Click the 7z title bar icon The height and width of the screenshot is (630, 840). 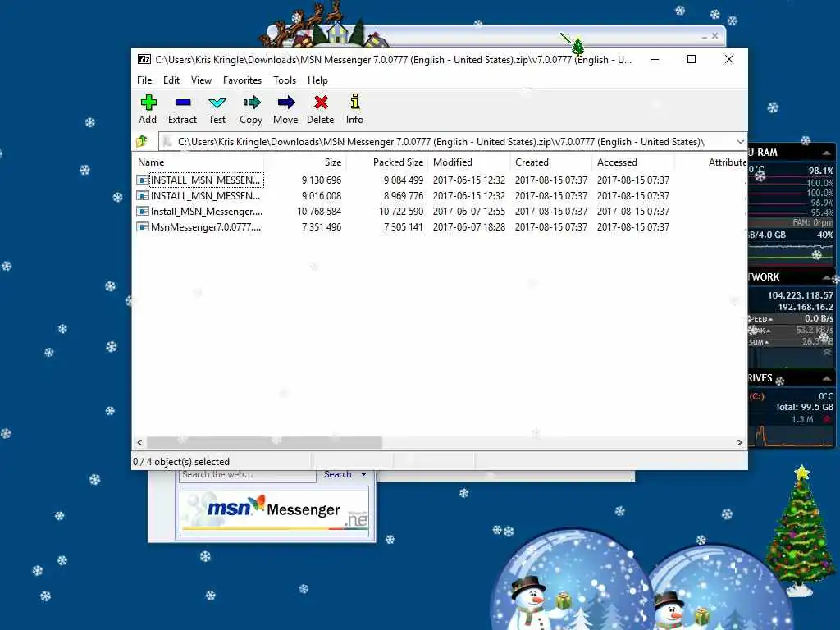click(144, 59)
